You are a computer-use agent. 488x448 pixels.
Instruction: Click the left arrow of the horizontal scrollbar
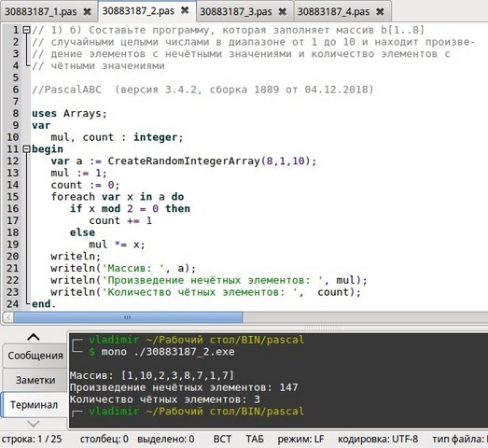click(8, 317)
